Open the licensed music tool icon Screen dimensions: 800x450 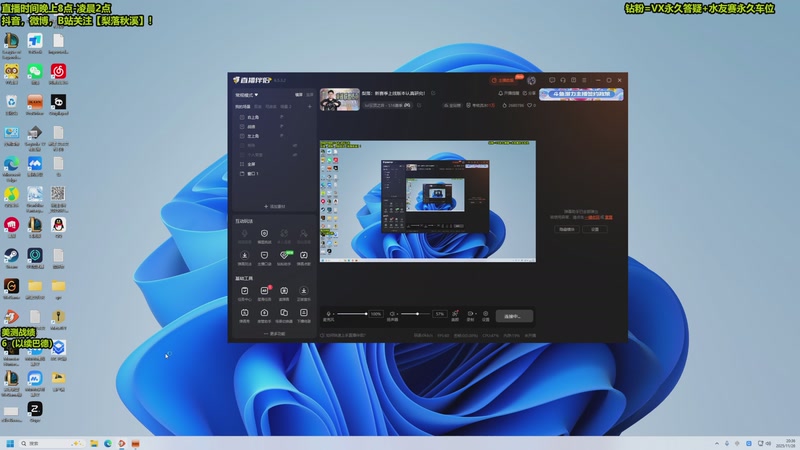tap(304, 291)
